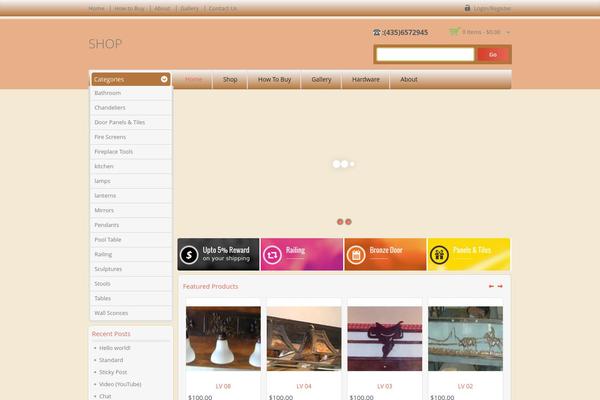Open the Sticky Post recent post
This screenshot has height=400, width=600.
[x=113, y=372]
